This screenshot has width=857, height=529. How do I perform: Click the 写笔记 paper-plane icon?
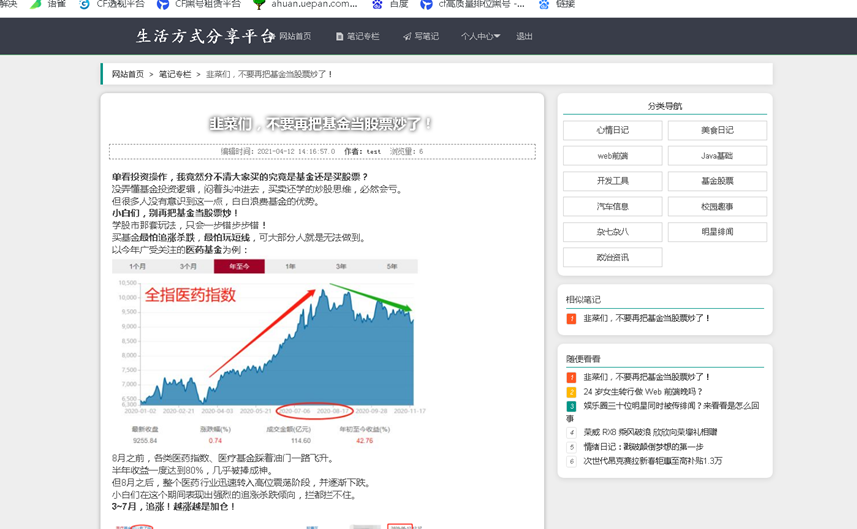pos(407,37)
